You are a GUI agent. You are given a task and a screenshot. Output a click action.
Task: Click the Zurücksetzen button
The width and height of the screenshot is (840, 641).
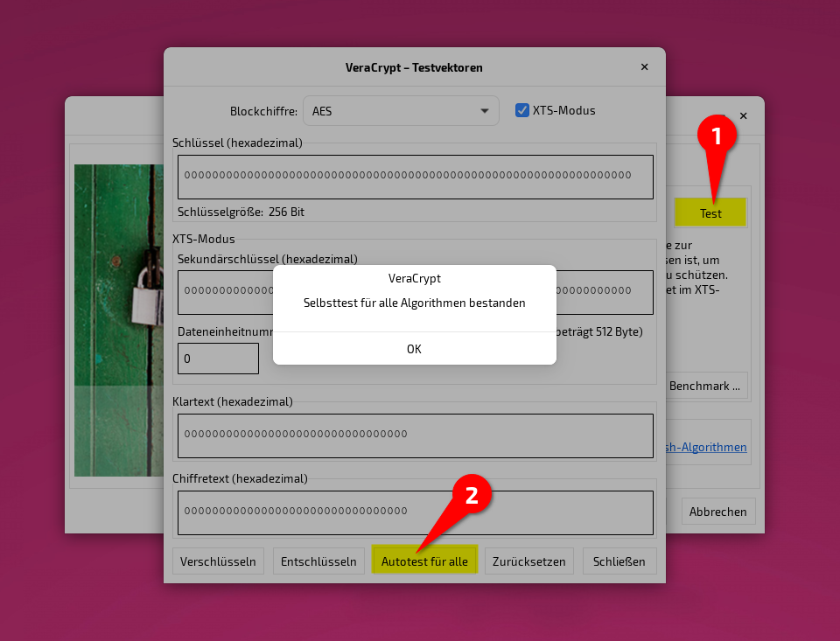coord(529,561)
